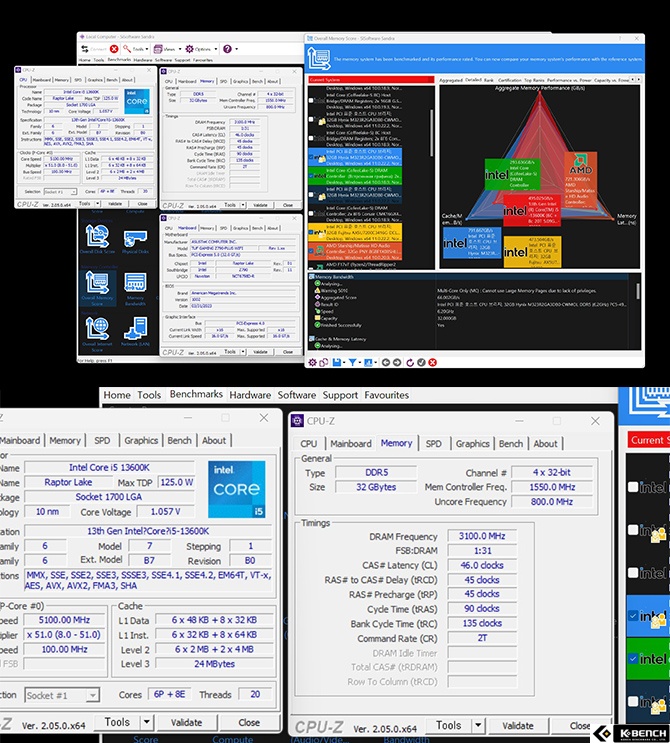Uncheck the blue highlighted Hynix row checkbox
The image size is (670, 743).
pos(311,157)
